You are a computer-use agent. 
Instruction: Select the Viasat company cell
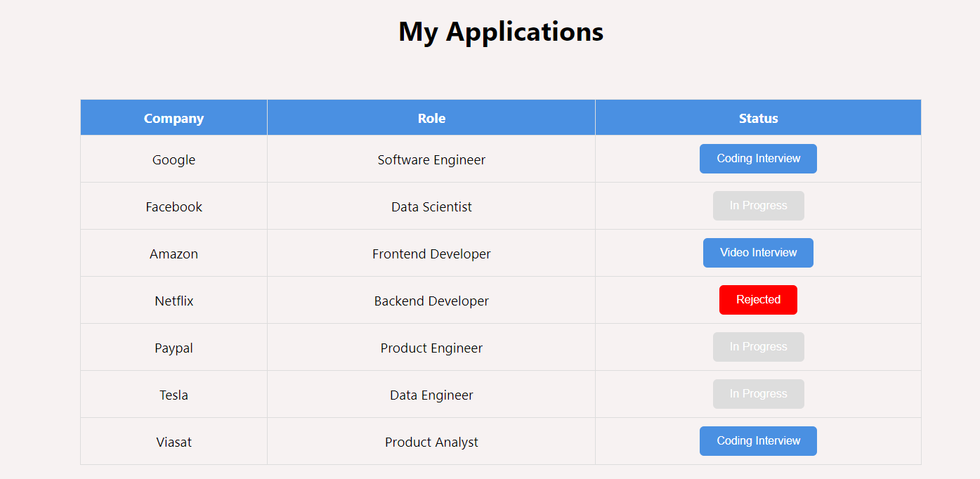coord(174,442)
